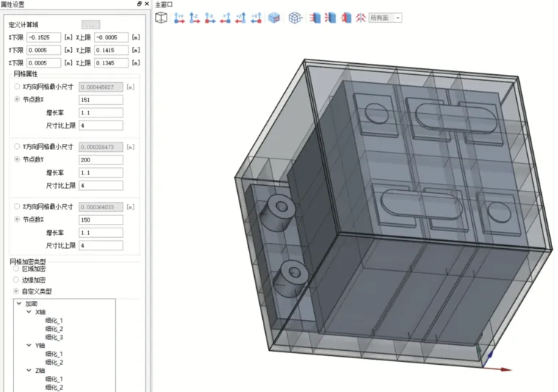Click the coordinate axis triad in viewport corner
Screen dimensions: 558x392
point(494,358)
